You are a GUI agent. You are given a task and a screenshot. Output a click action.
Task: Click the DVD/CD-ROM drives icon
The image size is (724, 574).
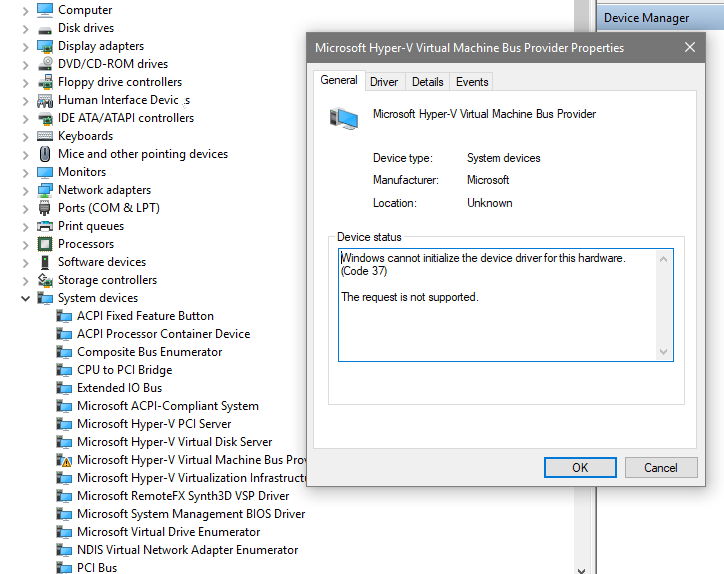[45, 64]
